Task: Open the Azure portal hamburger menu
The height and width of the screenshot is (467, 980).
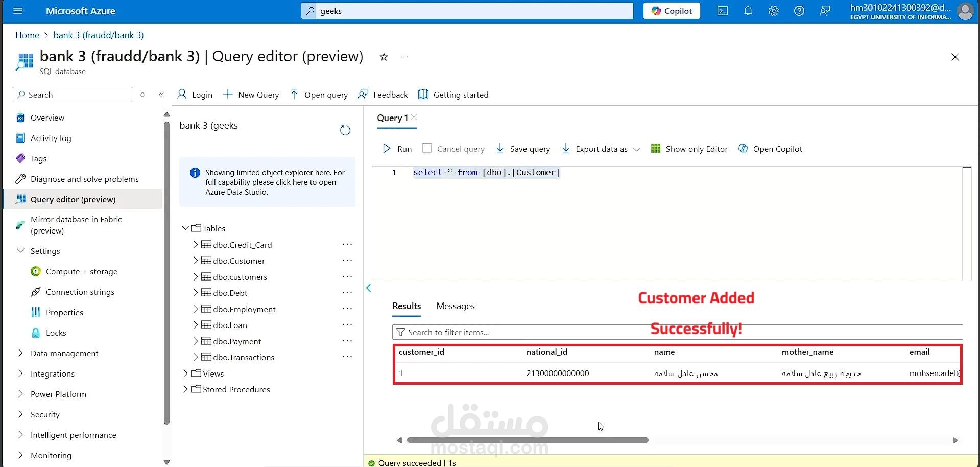Action: [18, 11]
